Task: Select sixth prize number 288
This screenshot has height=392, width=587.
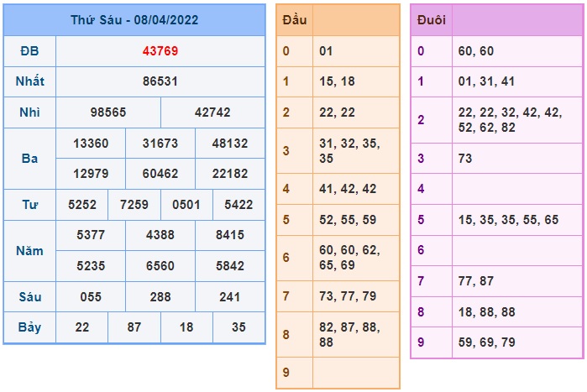Action: pyautogui.click(x=160, y=297)
